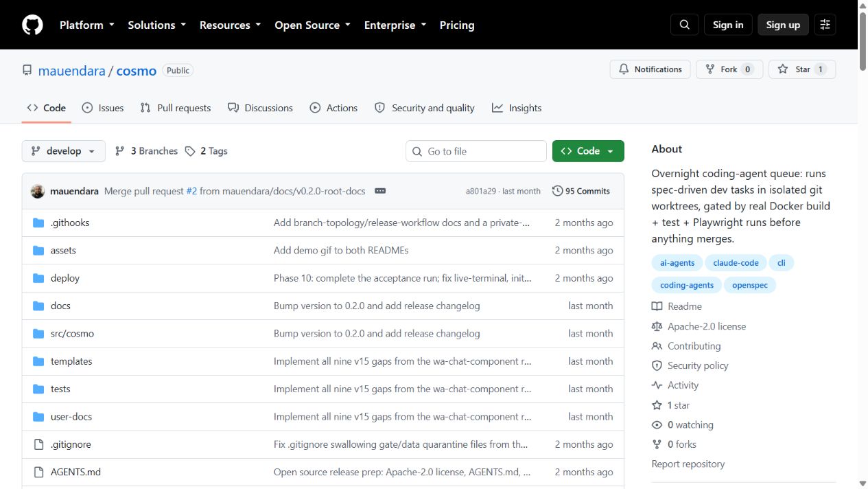Open the .githooks folder
868x489 pixels.
(70, 223)
